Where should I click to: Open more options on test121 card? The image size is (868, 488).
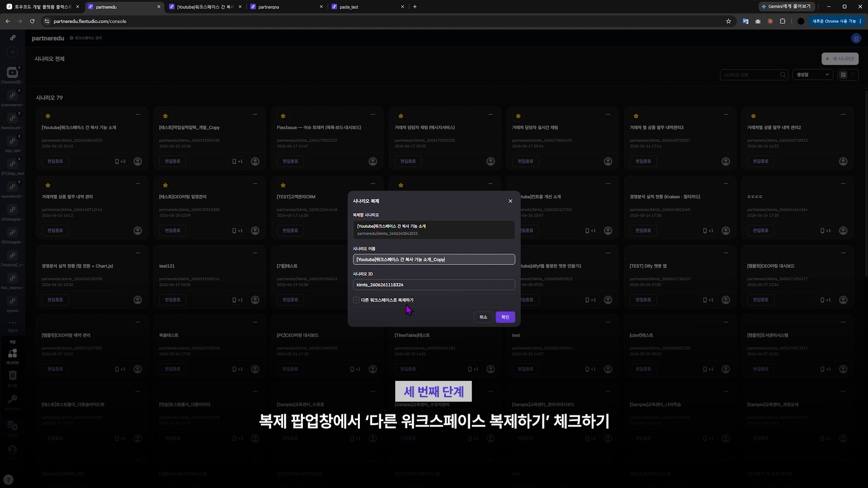tap(255, 253)
